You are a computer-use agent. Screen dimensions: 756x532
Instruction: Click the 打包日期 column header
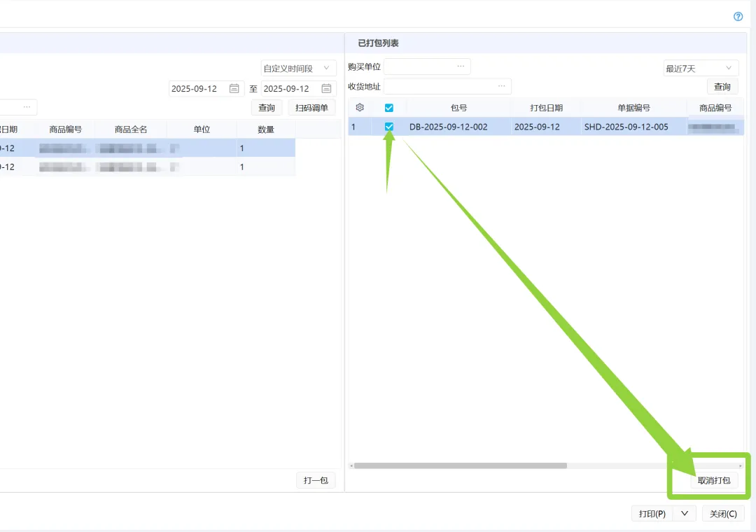point(546,108)
